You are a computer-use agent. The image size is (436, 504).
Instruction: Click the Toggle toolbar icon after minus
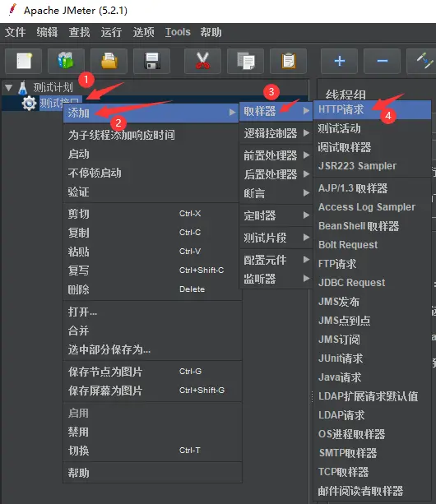point(423,61)
